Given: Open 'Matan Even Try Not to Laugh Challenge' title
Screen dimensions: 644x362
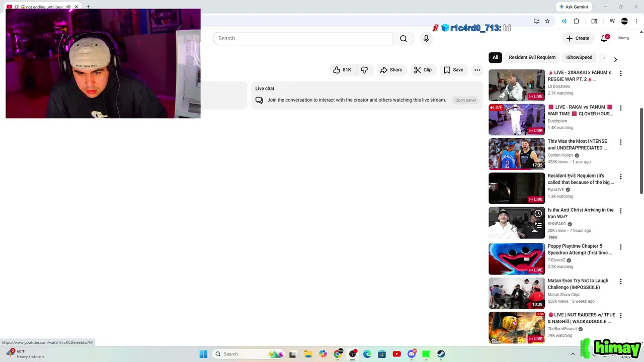Looking at the screenshot, I should pos(578,284).
